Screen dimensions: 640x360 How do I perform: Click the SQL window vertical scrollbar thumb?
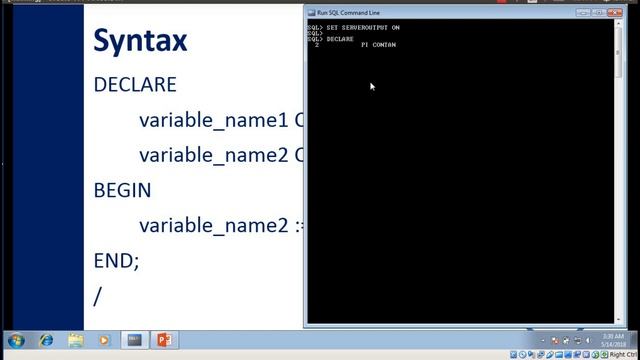tap(618, 53)
